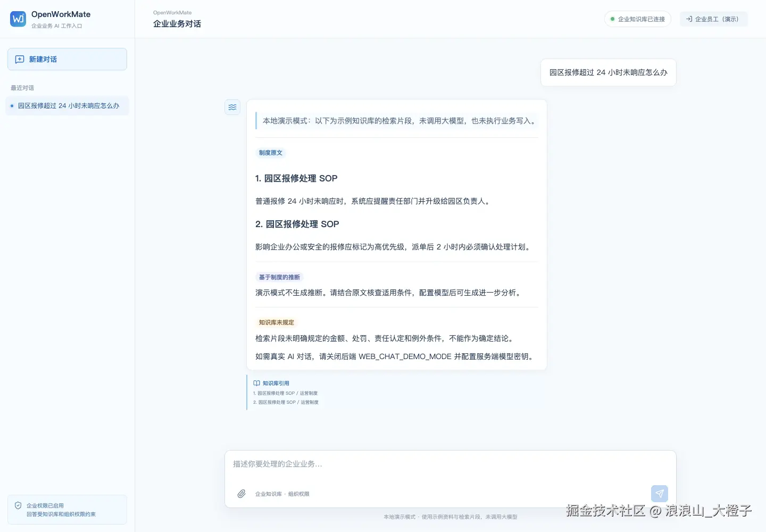The image size is (766, 532).
Task: Click the 企业业务对话 page title
Action: [177, 24]
